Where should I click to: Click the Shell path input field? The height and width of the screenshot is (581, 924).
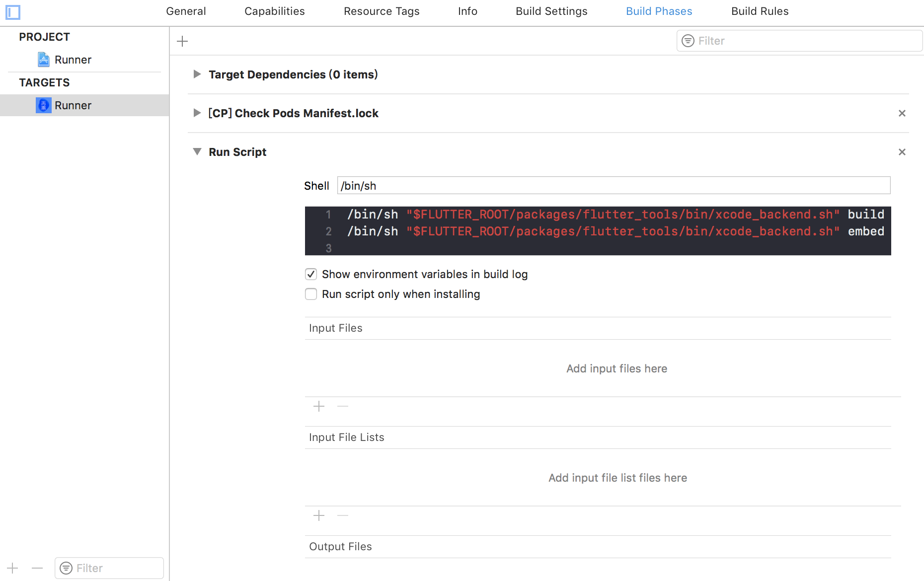pos(614,185)
